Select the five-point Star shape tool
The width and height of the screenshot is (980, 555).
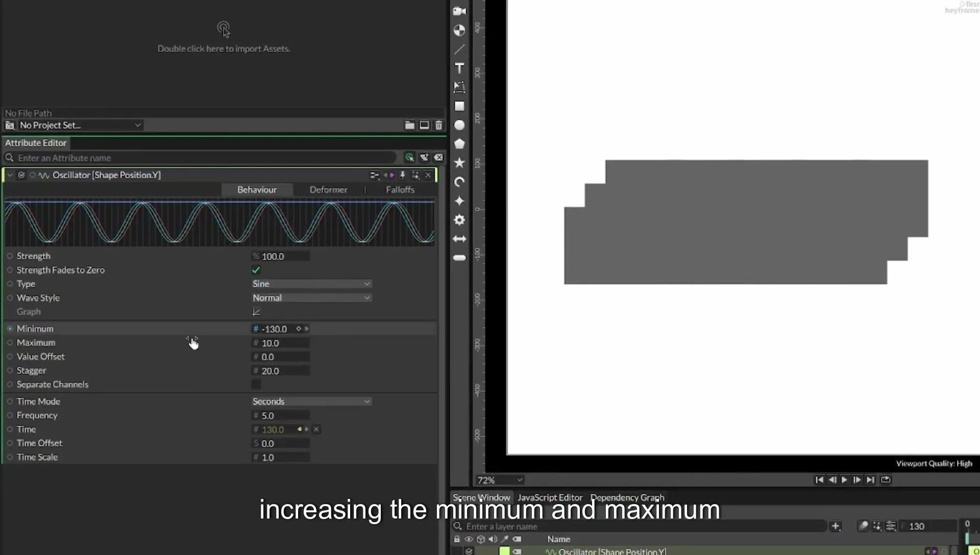459,163
